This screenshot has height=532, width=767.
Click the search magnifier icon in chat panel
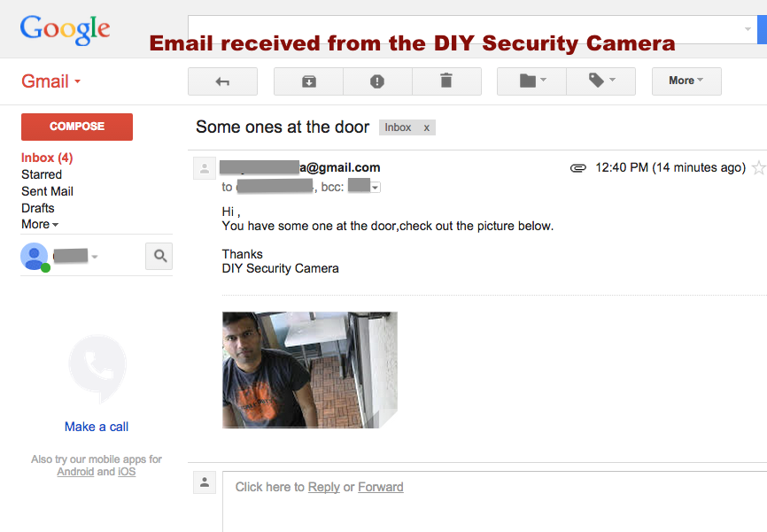[x=159, y=256]
